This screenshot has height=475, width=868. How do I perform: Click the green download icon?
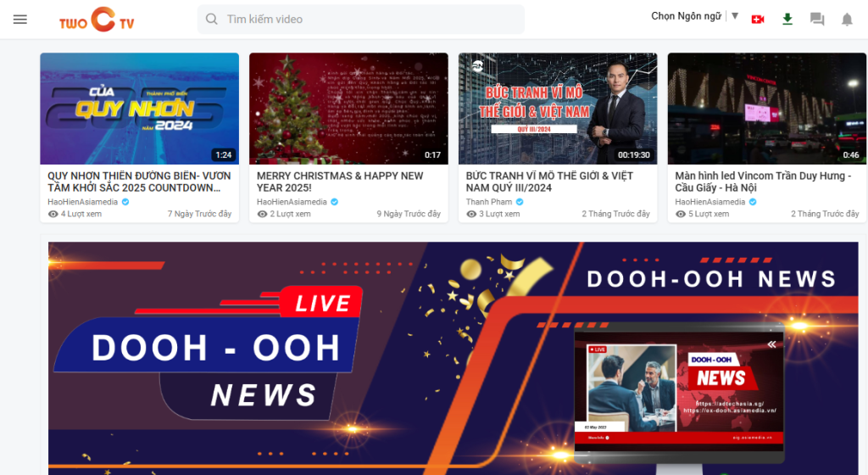click(787, 19)
